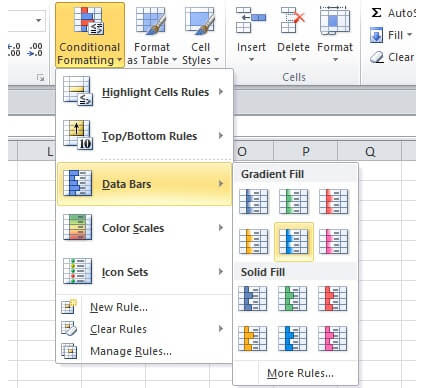This screenshot has height=388, width=425.
Task: Click the Manage Rules icon
Action: (69, 351)
